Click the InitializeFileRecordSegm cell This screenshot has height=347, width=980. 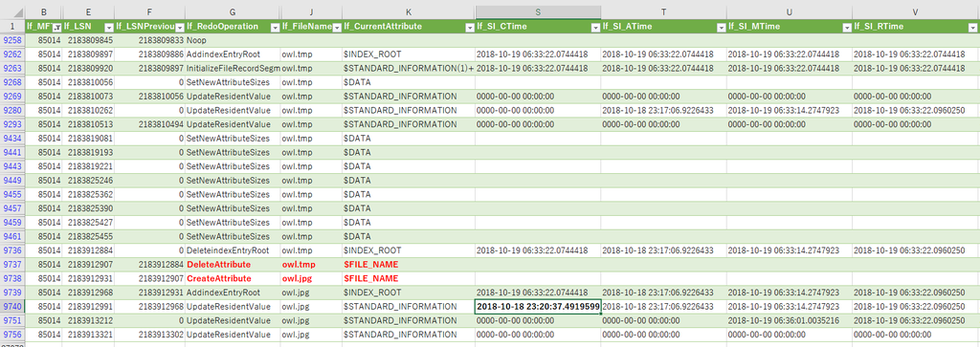click(234, 68)
